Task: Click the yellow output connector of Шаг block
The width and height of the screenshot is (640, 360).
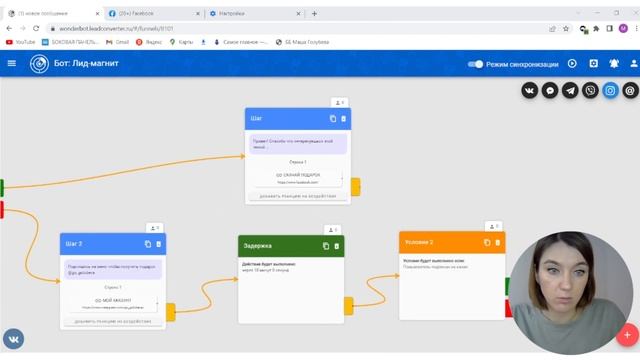Action: click(x=356, y=187)
